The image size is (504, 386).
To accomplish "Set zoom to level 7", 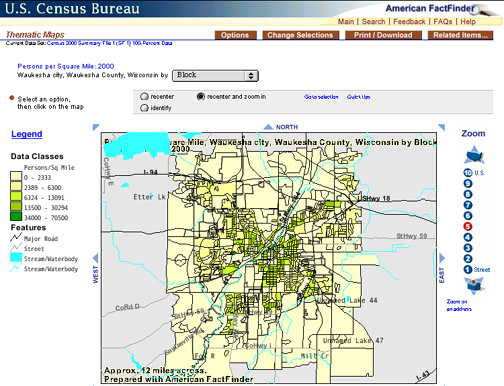I will tap(468, 205).
